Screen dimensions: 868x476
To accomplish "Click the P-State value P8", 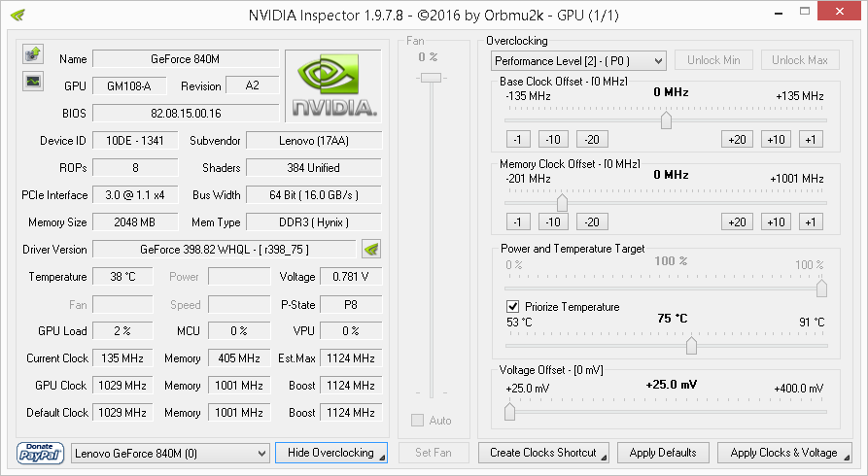I will [351, 304].
